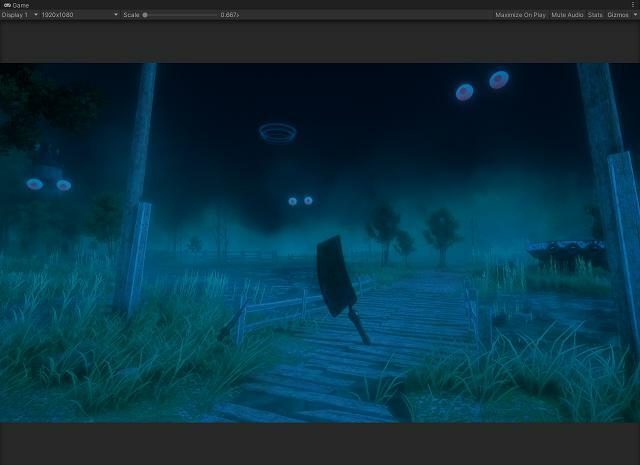Open the Display 1 dropdown

click(x=20, y=15)
